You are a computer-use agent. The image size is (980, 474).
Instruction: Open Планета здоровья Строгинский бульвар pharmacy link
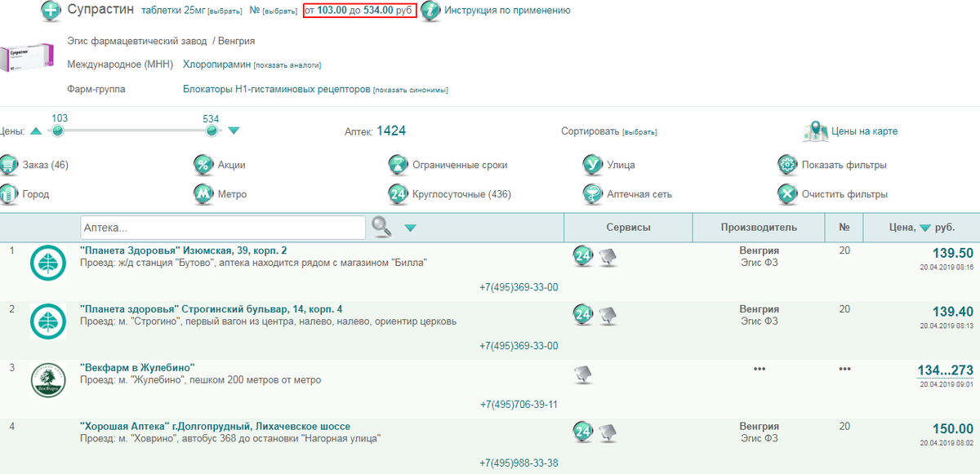212,308
